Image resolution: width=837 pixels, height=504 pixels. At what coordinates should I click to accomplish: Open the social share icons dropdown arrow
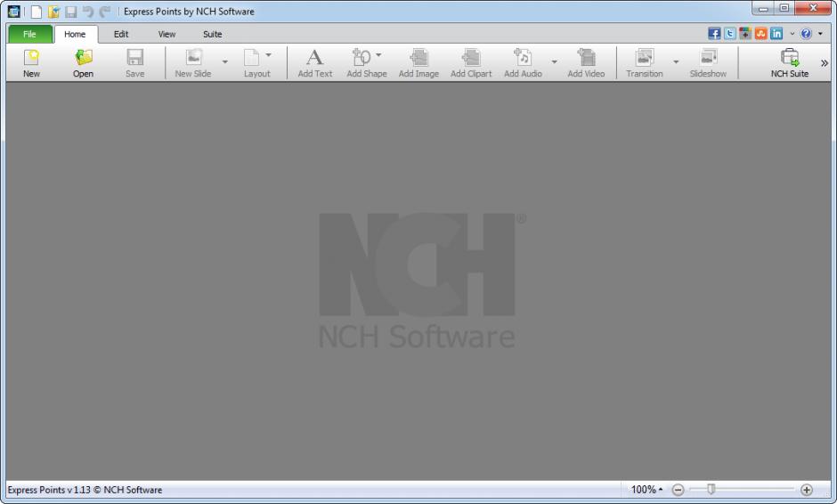coord(792,34)
